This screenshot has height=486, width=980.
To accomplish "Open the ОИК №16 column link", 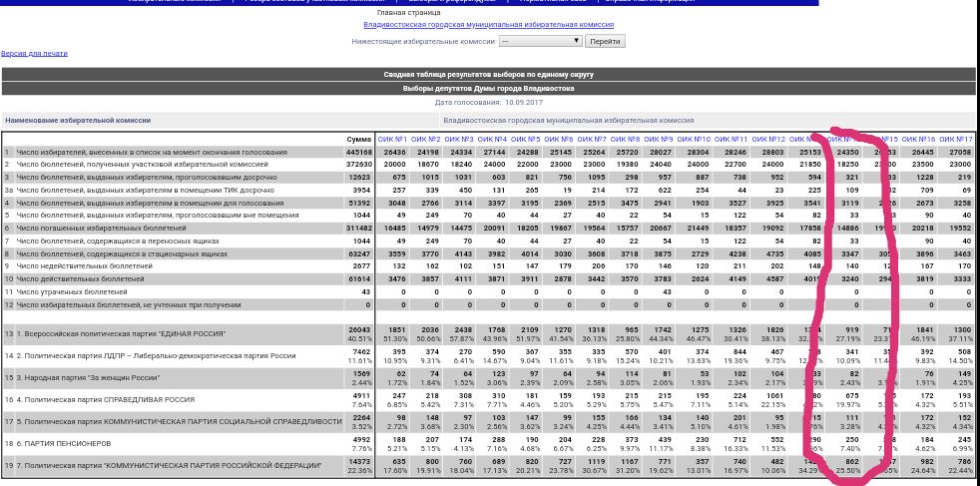I will click(918, 140).
